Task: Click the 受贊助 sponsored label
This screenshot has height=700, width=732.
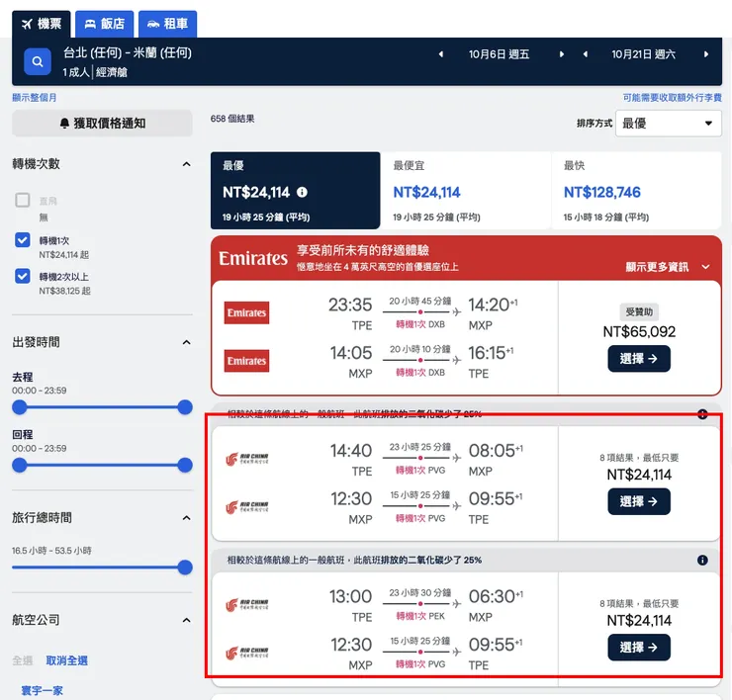Action: tap(639, 311)
